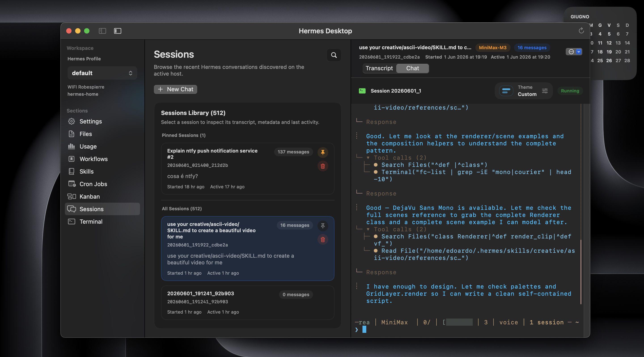Click session ID 20260601_191922_cdbe2a in header
The height and width of the screenshot is (357, 644).
coord(389,57)
